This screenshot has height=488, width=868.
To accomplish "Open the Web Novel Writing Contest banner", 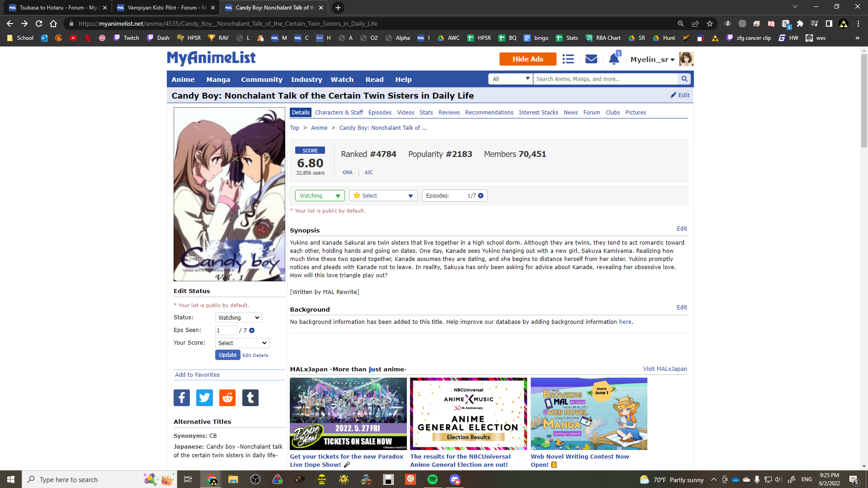I will coord(589,414).
